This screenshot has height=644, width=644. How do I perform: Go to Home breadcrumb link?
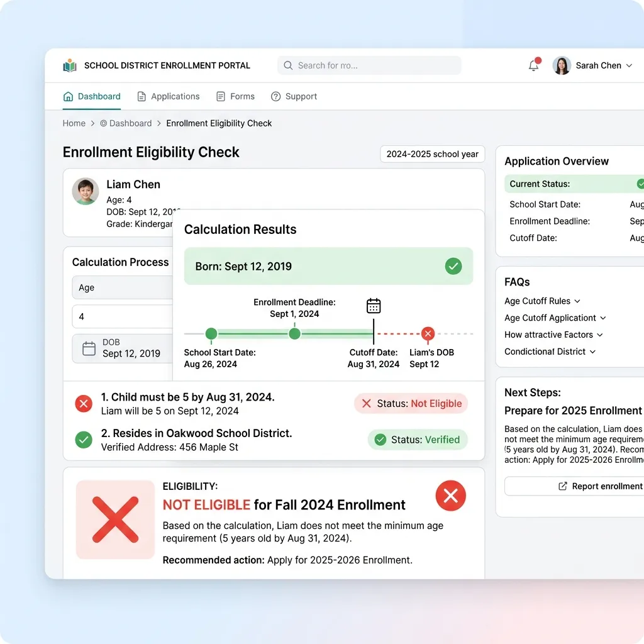click(74, 123)
